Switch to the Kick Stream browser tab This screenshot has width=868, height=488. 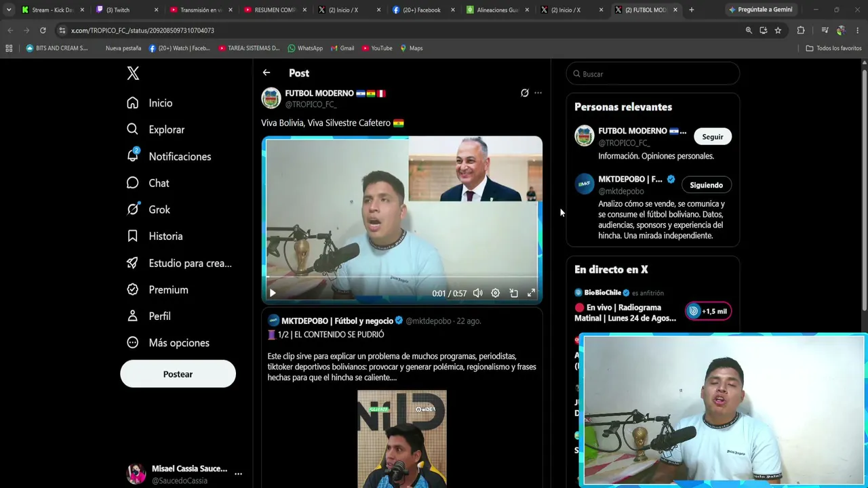click(53, 10)
